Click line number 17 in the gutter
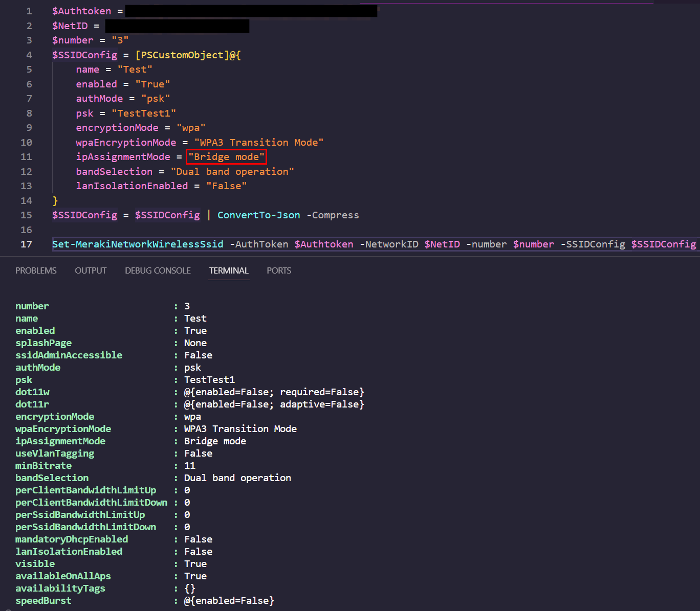Screen dimensions: 700x611 coord(26,244)
